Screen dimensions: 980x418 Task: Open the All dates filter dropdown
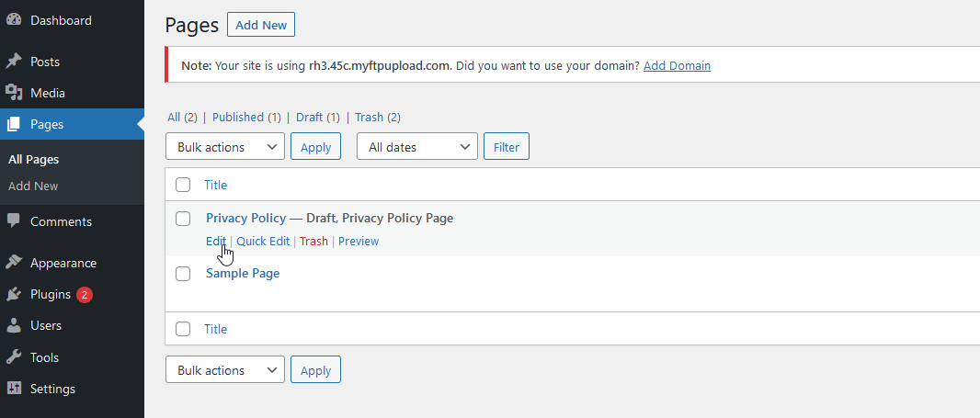pyautogui.click(x=416, y=146)
